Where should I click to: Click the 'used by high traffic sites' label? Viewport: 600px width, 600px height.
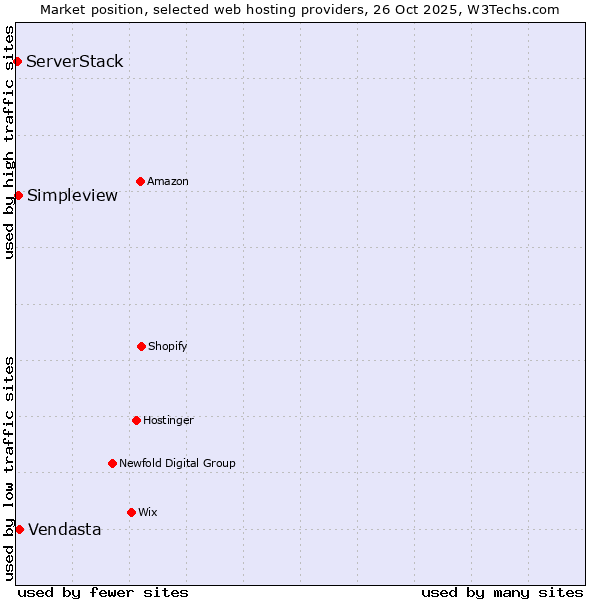tap(9, 142)
